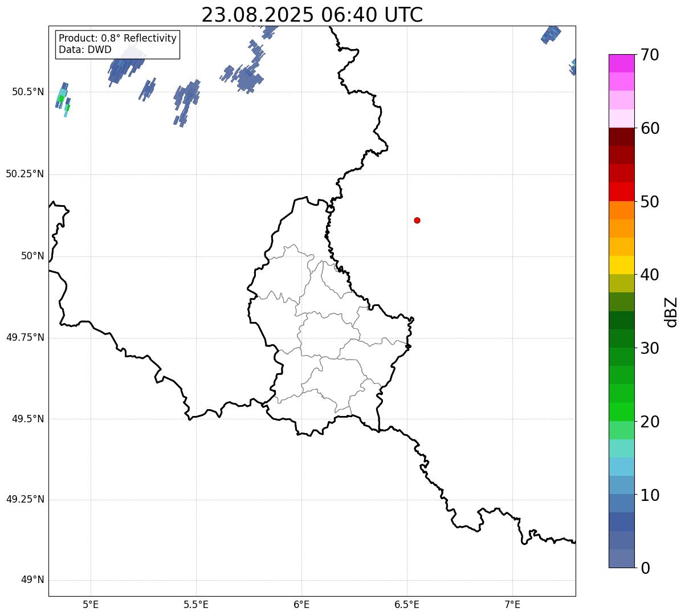Click the colorbar tick value 40
The image size is (685, 616).
[x=650, y=275]
